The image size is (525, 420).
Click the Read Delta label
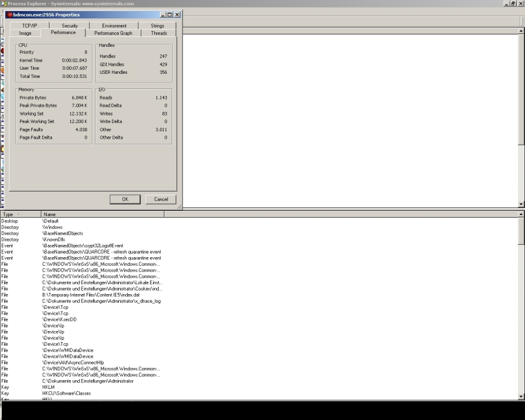111,105
